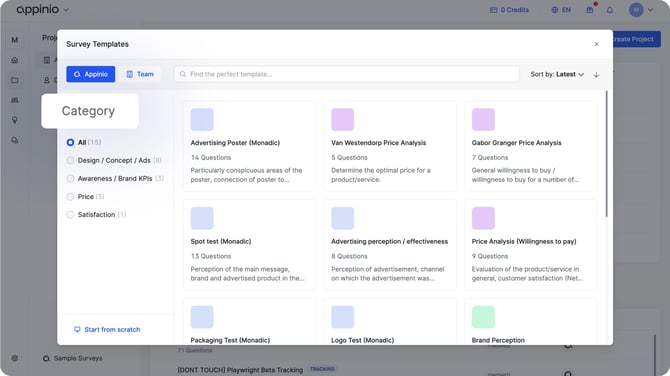Viewport: 670px width, 376px height.
Task: Open Van Westendorp Price Analysis template
Action: pos(390,146)
